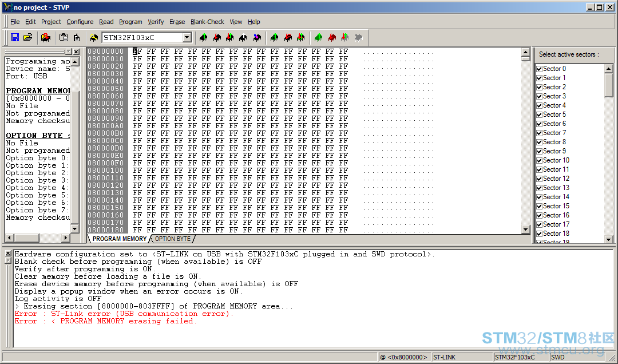Click in the STM32F103xC device name field

pos(142,37)
